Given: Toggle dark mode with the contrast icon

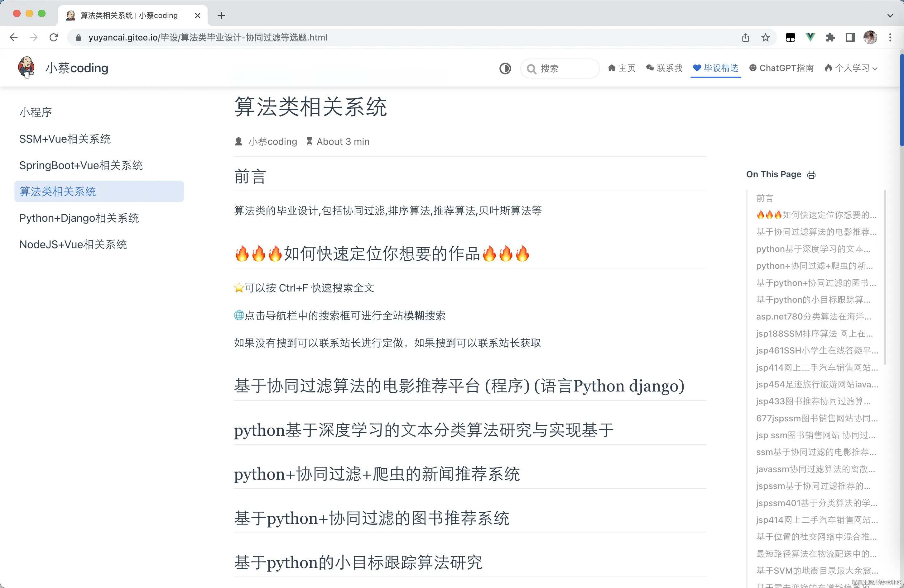Looking at the screenshot, I should 505,68.
